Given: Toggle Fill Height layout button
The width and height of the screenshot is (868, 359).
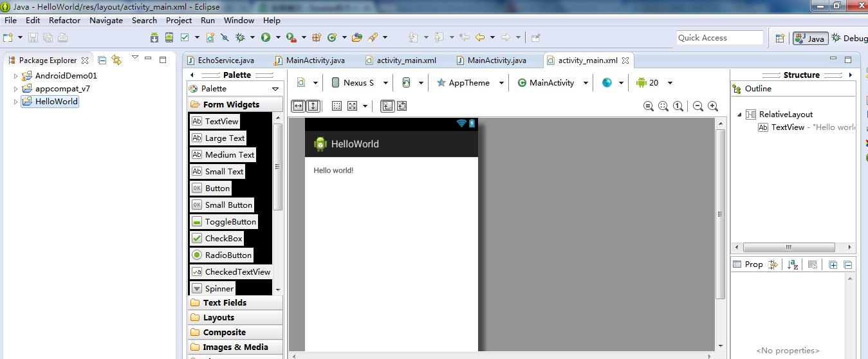Looking at the screenshot, I should pyautogui.click(x=313, y=106).
